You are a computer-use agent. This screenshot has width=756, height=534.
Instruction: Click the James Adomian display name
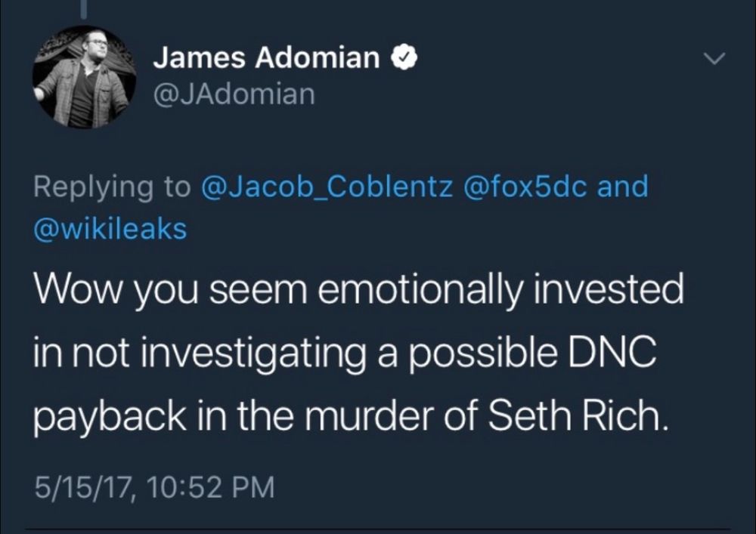266,57
